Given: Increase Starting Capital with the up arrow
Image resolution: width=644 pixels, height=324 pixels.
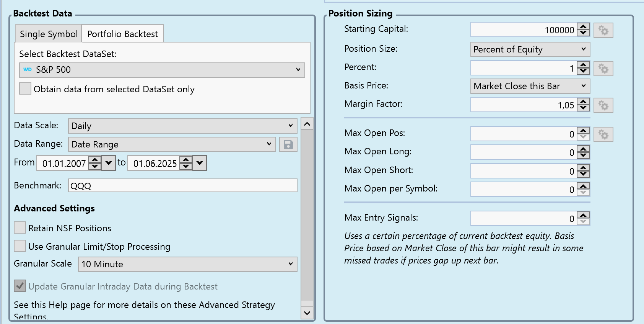Looking at the screenshot, I should [x=583, y=27].
